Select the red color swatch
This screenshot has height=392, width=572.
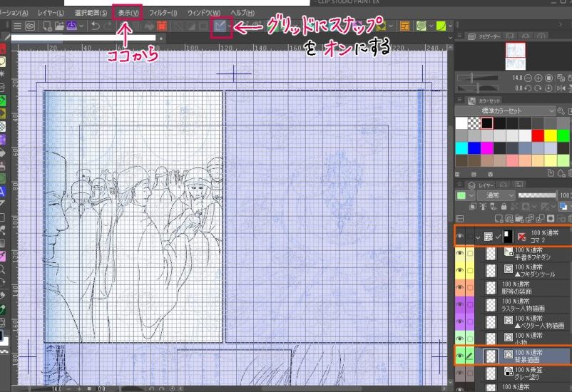coord(538,135)
